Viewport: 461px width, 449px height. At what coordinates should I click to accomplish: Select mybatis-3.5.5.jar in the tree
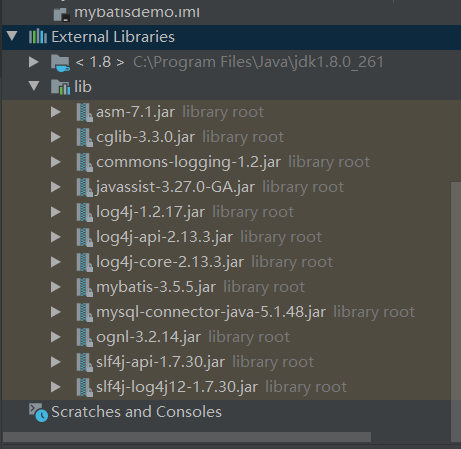tap(156, 287)
